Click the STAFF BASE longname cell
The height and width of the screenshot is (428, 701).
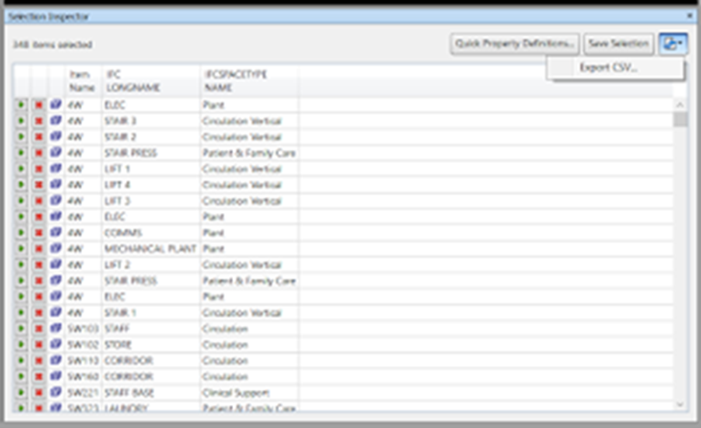pos(151,393)
